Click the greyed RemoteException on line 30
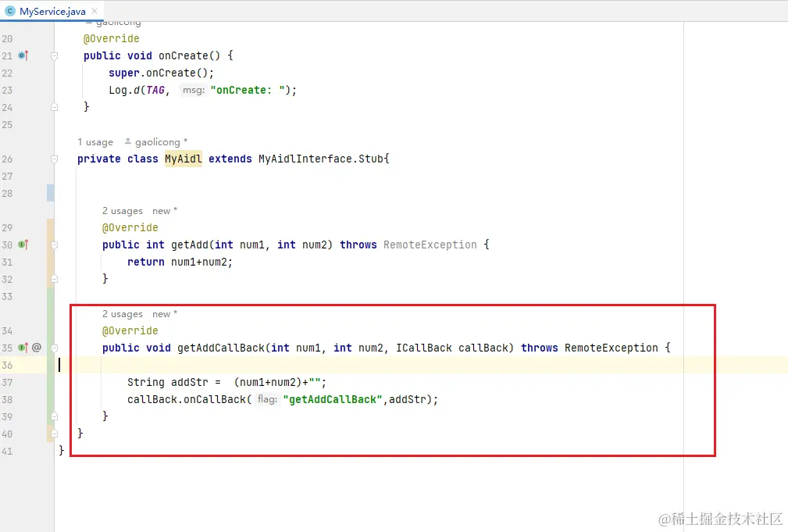This screenshot has width=788, height=532. [x=430, y=245]
